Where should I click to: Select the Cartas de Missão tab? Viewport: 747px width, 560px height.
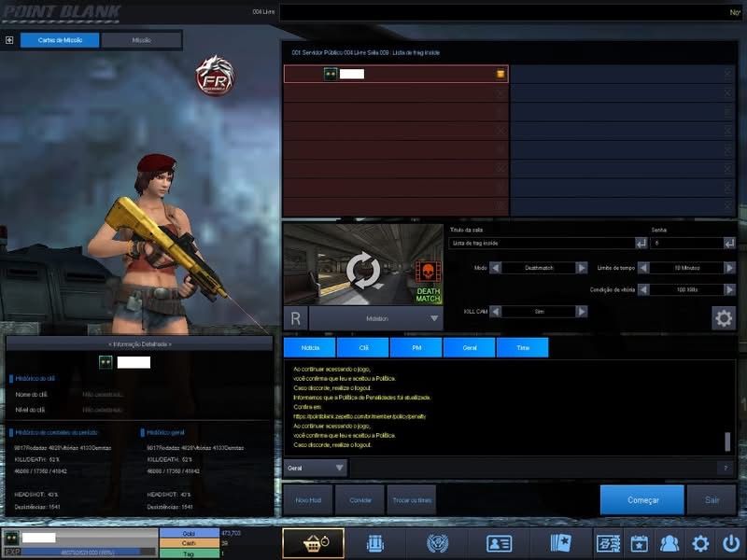(x=60, y=40)
